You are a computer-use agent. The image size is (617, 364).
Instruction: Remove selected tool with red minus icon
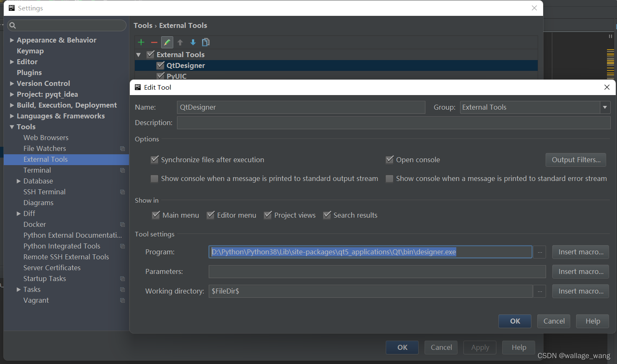pos(154,42)
